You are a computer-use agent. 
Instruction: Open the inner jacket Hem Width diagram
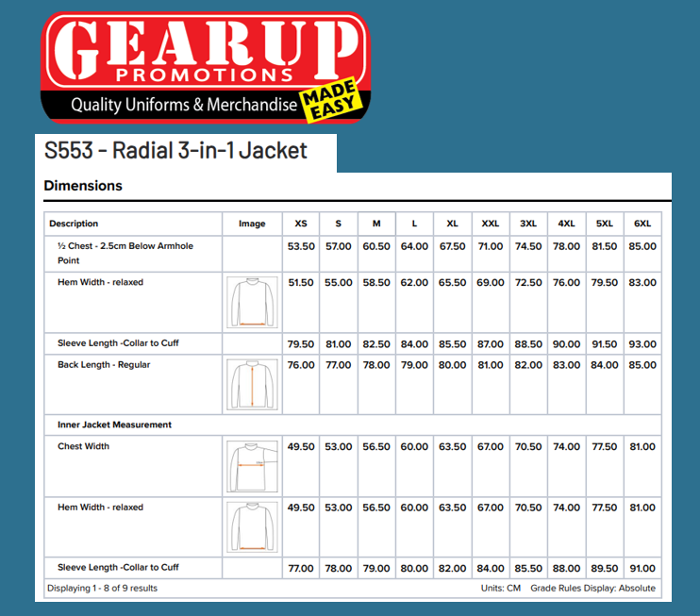pos(253,526)
